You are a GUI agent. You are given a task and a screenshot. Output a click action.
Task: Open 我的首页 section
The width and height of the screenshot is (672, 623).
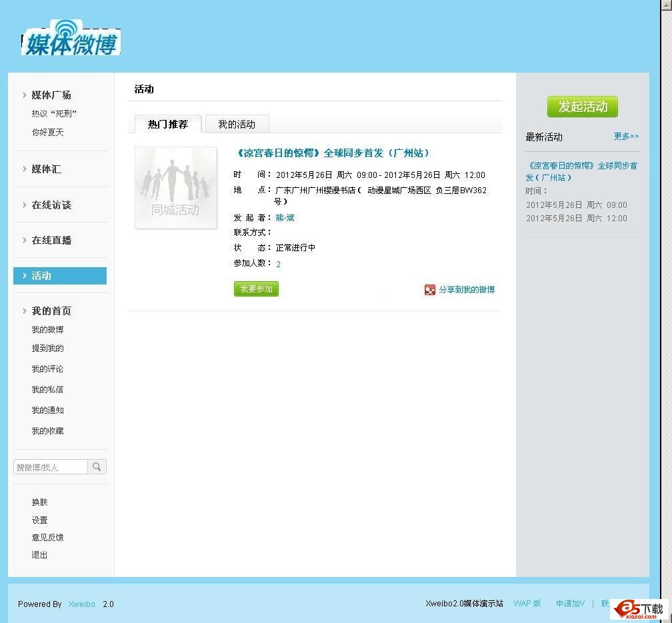(51, 311)
